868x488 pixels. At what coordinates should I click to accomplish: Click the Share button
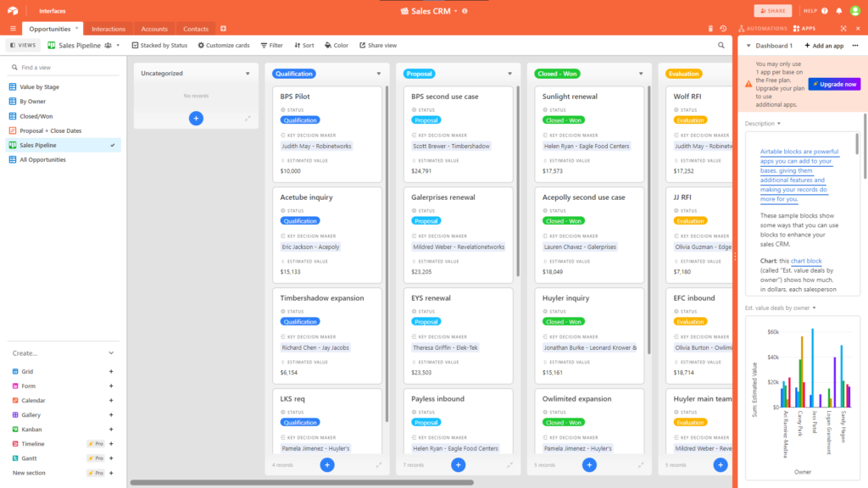[772, 11]
